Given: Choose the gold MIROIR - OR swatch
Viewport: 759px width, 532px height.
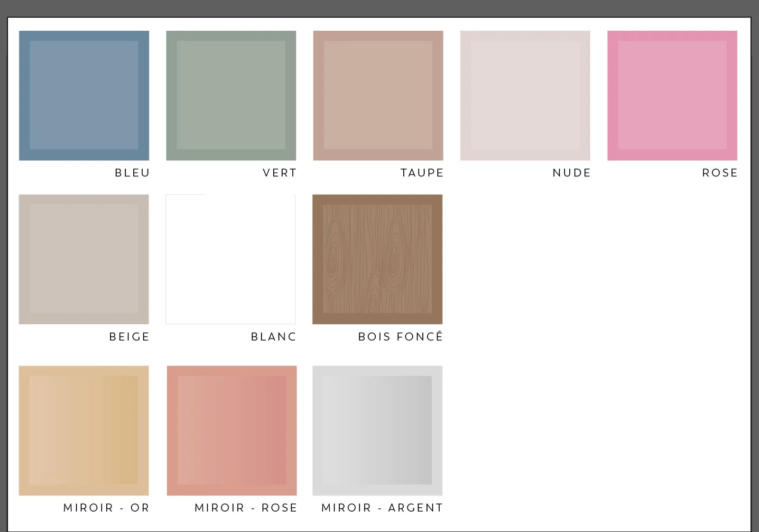Looking at the screenshot, I should tap(84, 431).
